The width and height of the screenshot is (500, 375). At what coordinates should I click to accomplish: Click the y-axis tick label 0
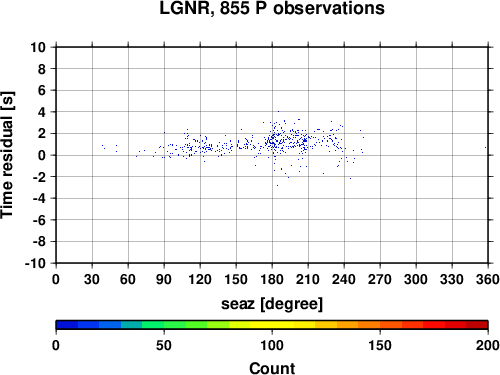tap(42, 155)
